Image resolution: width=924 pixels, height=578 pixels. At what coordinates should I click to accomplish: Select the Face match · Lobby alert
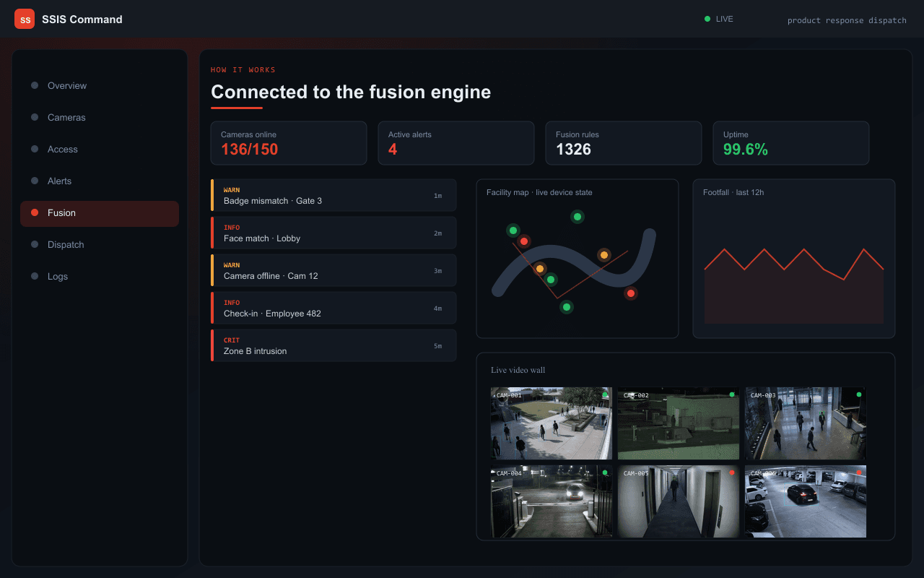tap(334, 233)
